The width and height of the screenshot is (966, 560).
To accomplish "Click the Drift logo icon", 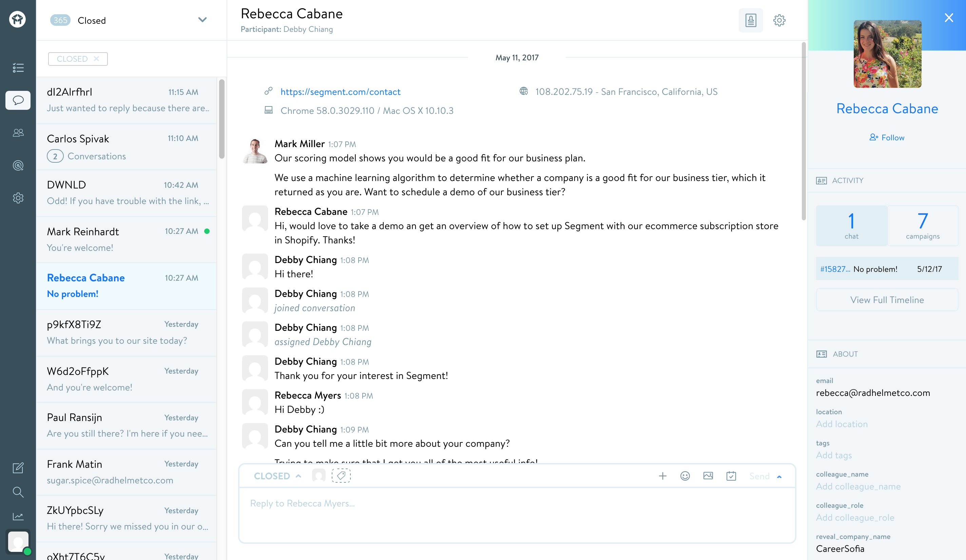I will [x=18, y=19].
